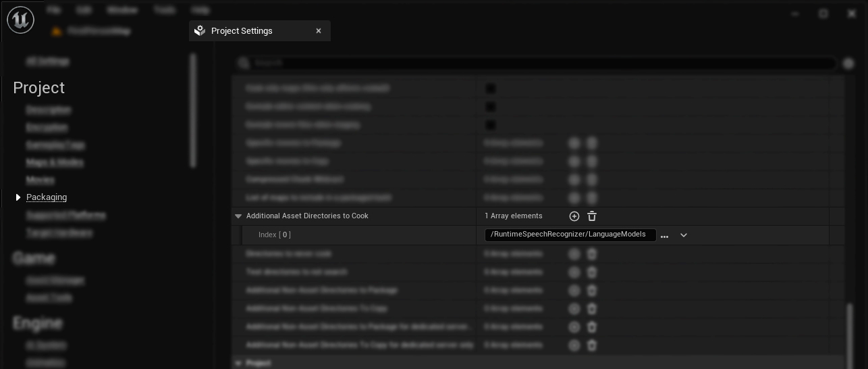
Task: Toggle Exclude movie files when staging checkbox
Action: click(x=491, y=125)
